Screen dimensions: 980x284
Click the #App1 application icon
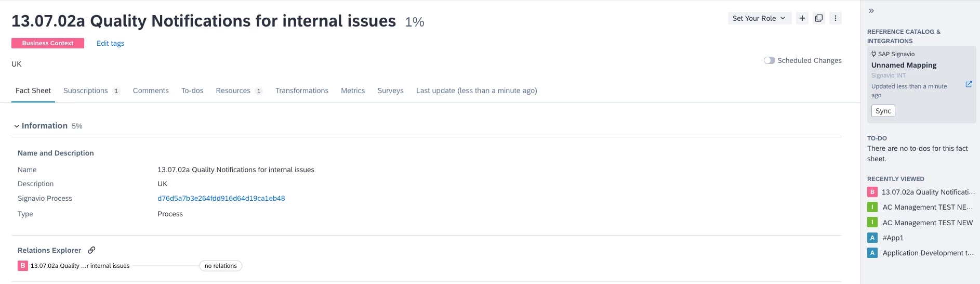(x=872, y=238)
